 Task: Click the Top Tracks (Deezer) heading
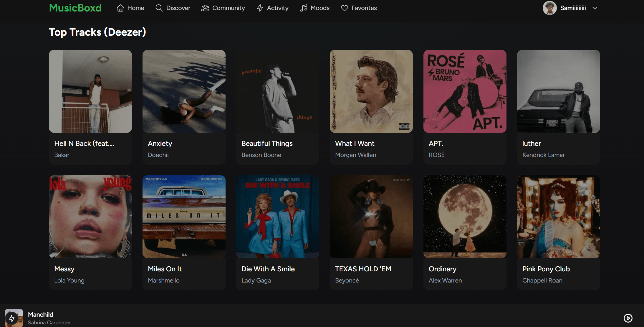(97, 32)
